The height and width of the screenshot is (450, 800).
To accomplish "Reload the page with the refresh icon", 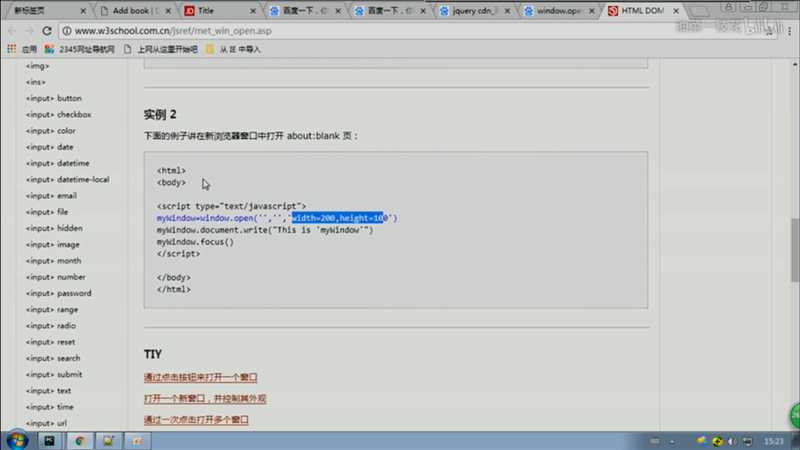I will click(47, 31).
